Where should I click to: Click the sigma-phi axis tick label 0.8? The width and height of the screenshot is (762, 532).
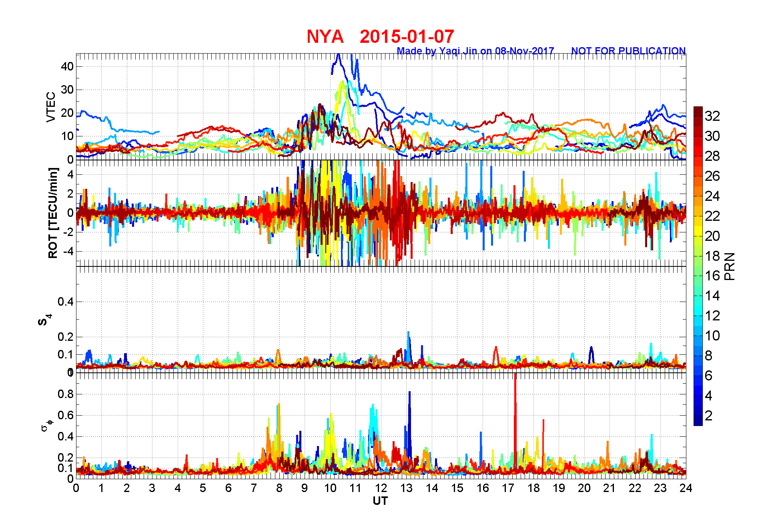(x=66, y=394)
